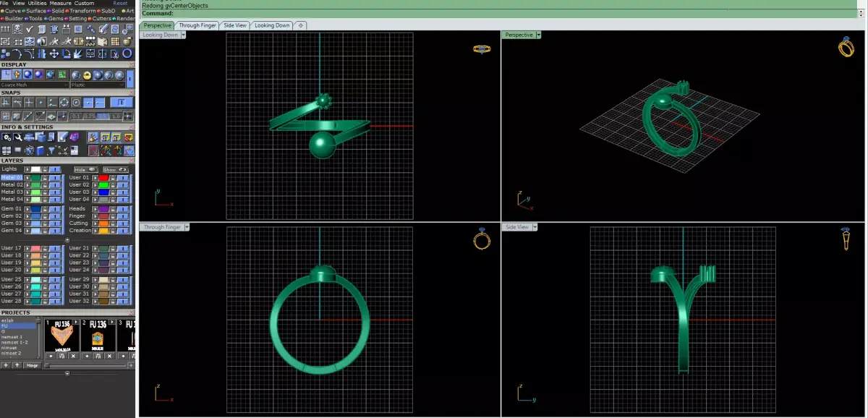The height and width of the screenshot is (418, 868).
Task: Open the Plastic material dropdown
Action: pyautogui.click(x=98, y=85)
